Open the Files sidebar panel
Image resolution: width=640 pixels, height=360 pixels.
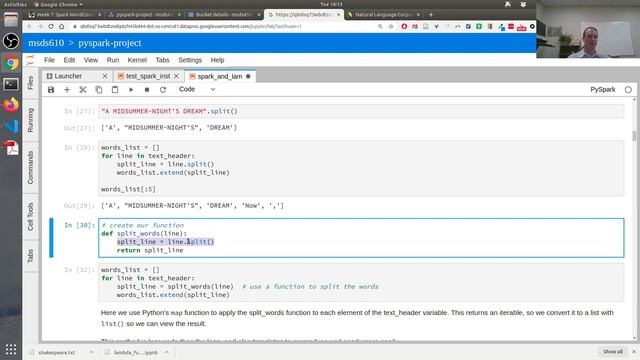(30, 83)
